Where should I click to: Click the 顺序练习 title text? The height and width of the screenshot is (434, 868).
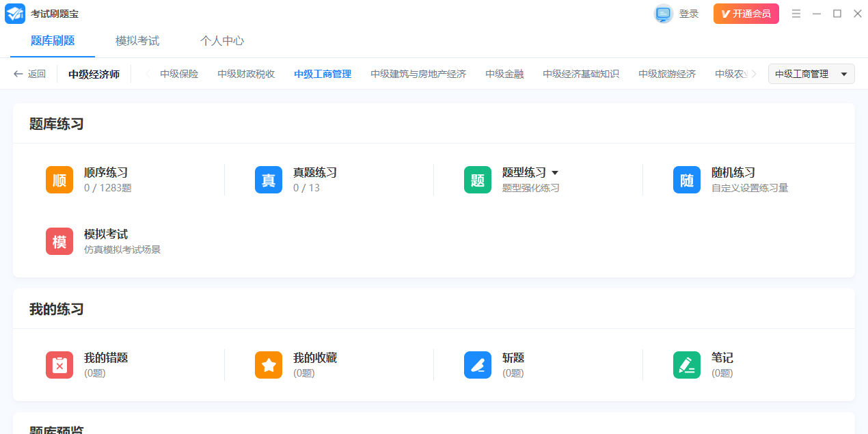[x=106, y=173]
